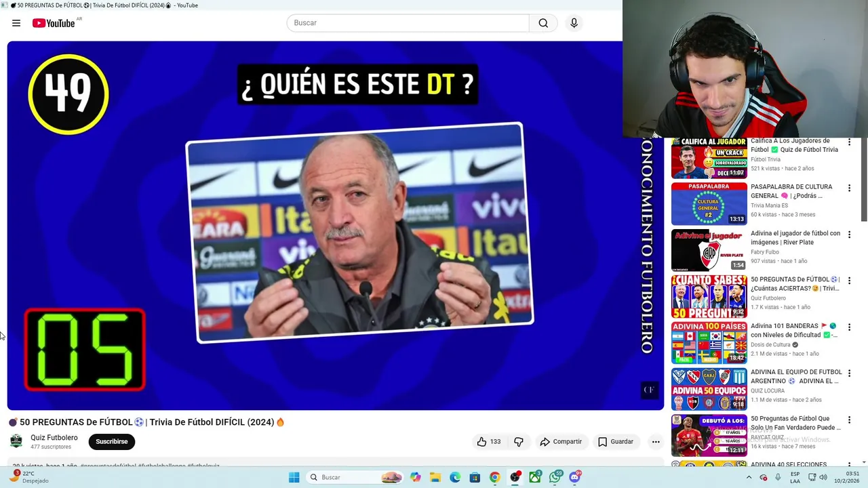Subscribe to Quiz Futbolero with Suscribirse
The height and width of the screenshot is (488, 868).
coord(111,442)
